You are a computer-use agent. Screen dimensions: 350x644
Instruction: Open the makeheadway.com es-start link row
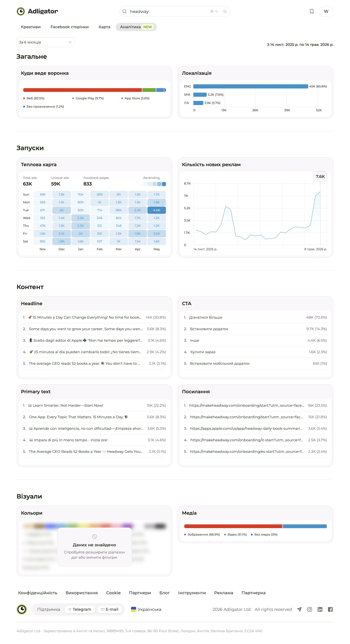pos(255,451)
